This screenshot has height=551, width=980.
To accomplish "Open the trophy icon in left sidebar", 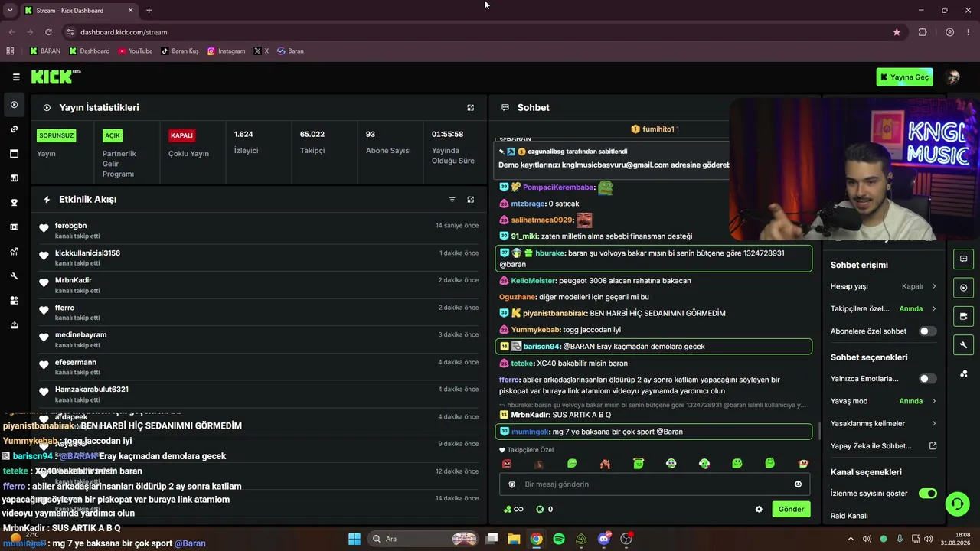I will pos(14,203).
